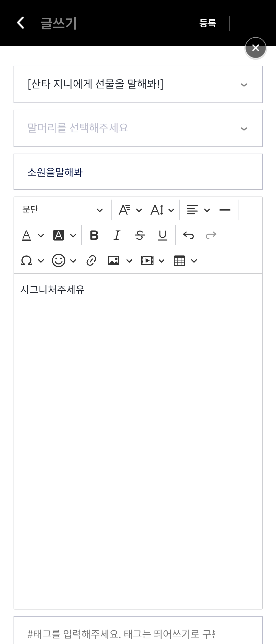Image resolution: width=276 pixels, height=644 pixels.
Task: Toggle bold formatting
Action: (x=94, y=235)
